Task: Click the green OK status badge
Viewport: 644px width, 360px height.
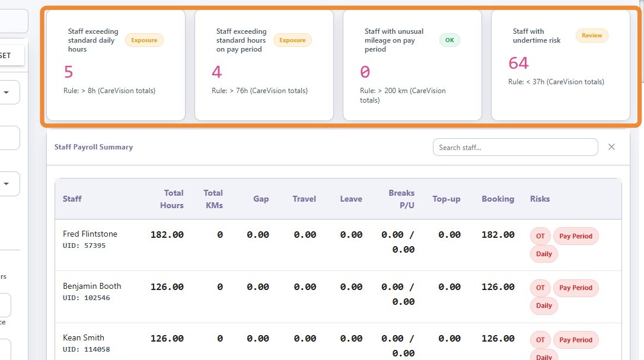Action: (449, 40)
